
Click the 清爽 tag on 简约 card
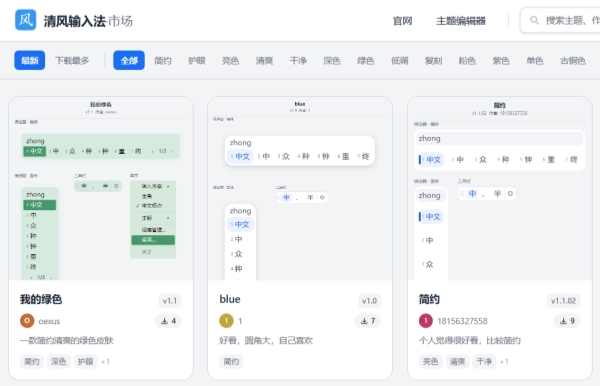point(457,362)
